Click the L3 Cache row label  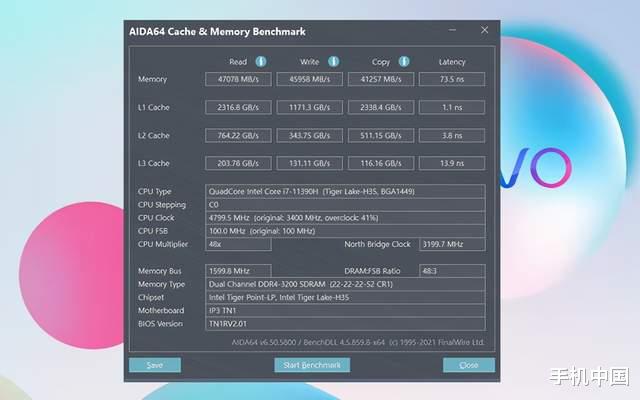pyautogui.click(x=153, y=163)
